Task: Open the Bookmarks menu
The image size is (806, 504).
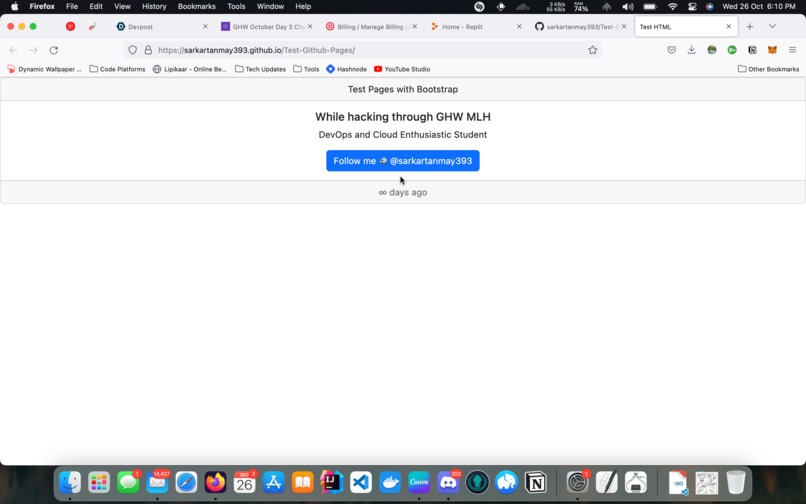Action: tap(197, 7)
